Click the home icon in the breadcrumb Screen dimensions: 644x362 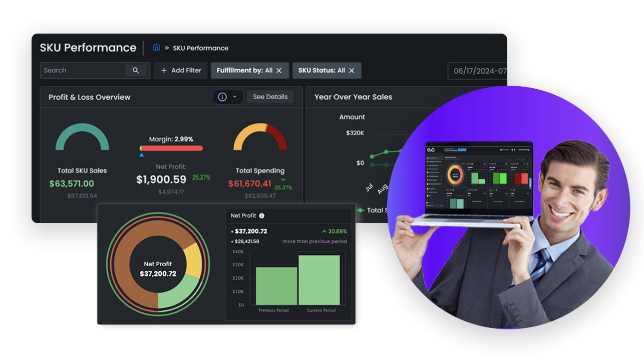156,48
